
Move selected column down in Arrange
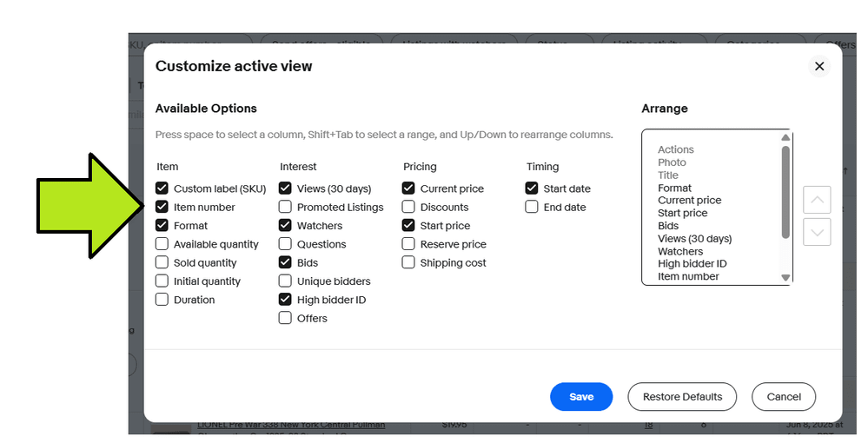click(817, 232)
